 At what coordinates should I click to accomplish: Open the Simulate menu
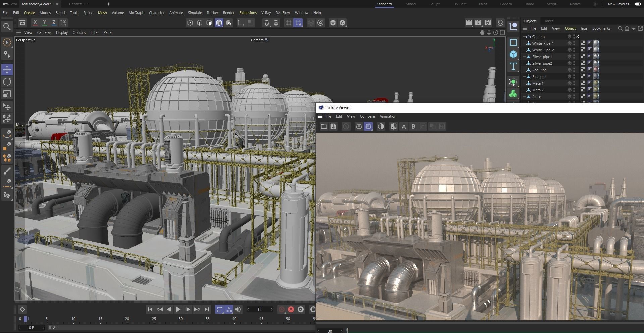tap(195, 13)
